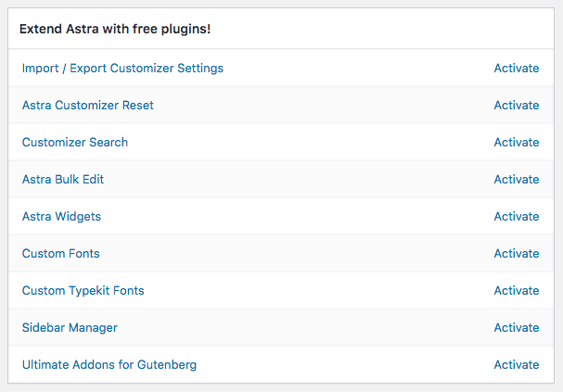
Task: Open the Sidebar Manager plugin link
Action: click(70, 328)
